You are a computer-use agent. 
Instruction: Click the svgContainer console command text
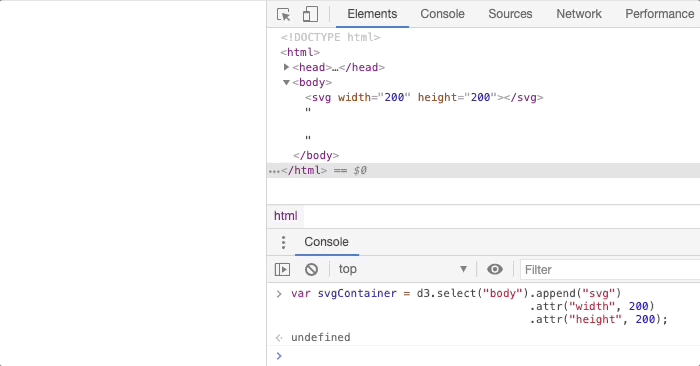pyautogui.click(x=479, y=306)
